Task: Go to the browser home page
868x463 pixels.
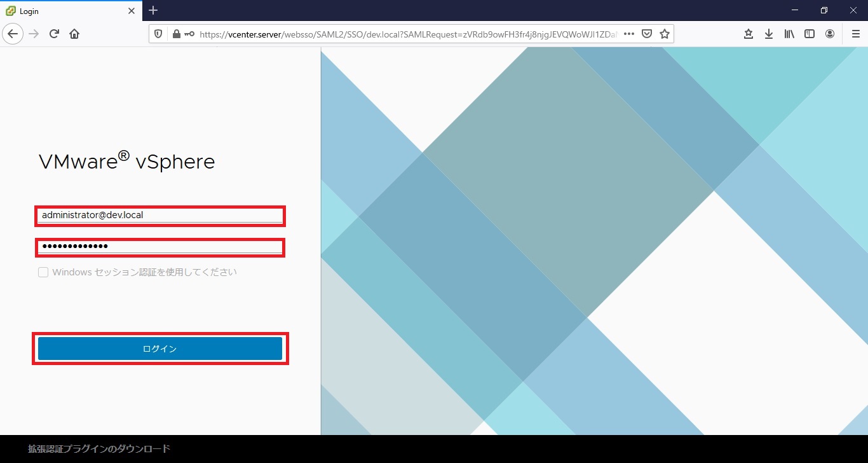Action: (74, 34)
